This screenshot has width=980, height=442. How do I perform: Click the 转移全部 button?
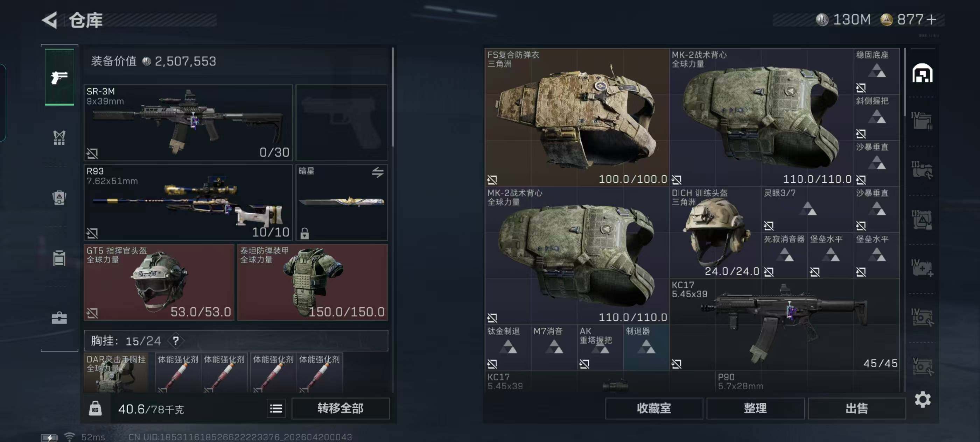(x=341, y=408)
